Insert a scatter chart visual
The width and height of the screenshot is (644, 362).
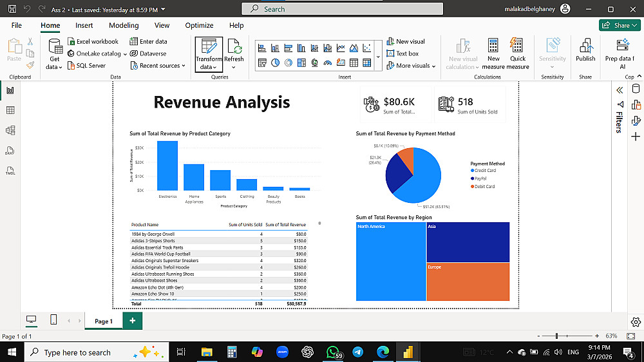[367, 48]
